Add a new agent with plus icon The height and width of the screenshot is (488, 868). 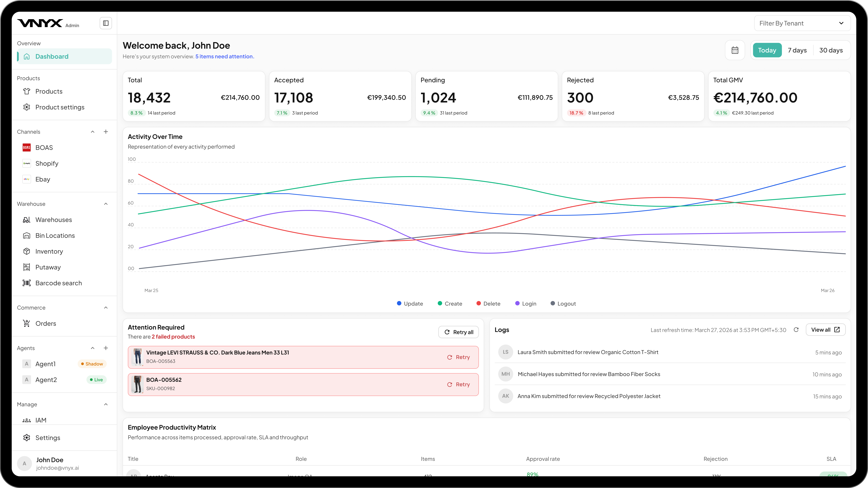coord(106,348)
